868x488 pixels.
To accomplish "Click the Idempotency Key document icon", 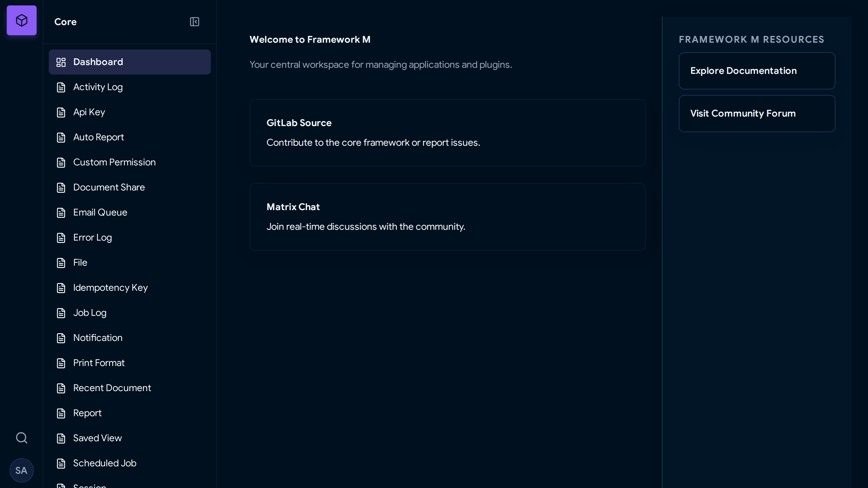I will [61, 288].
